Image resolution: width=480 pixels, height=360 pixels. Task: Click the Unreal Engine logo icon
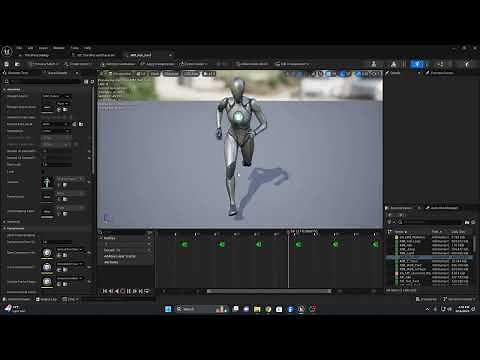7,52
